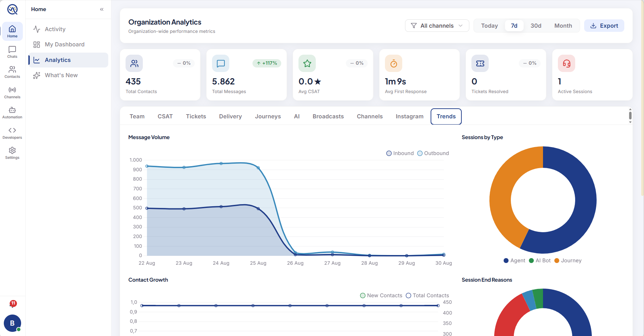Select the 30d time range
644x336 pixels.
tap(536, 26)
